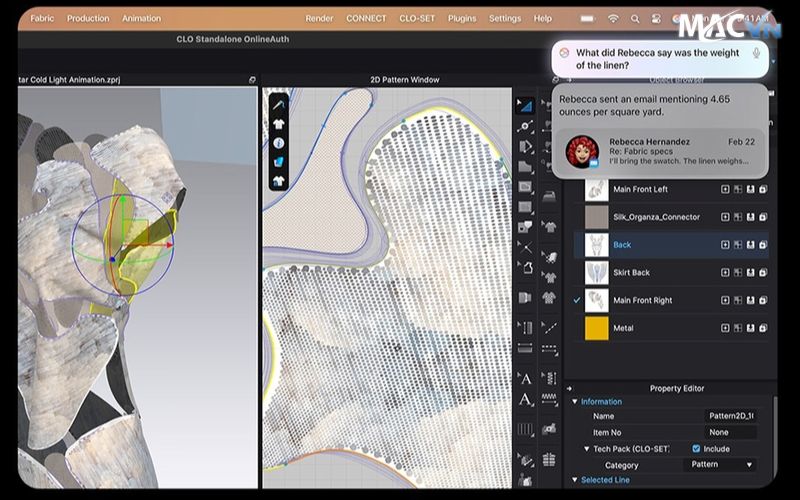The image size is (800, 500).
Task: Open the Animation menu
Action: (x=141, y=18)
